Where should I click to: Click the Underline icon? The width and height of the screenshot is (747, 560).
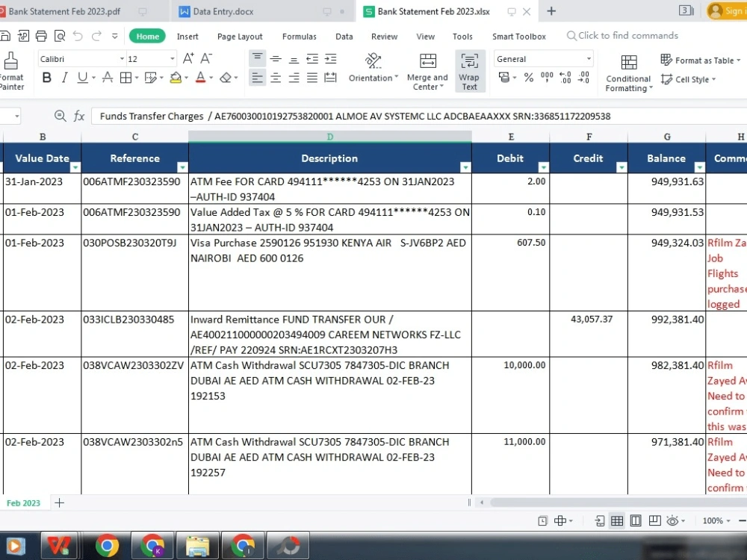(82, 78)
